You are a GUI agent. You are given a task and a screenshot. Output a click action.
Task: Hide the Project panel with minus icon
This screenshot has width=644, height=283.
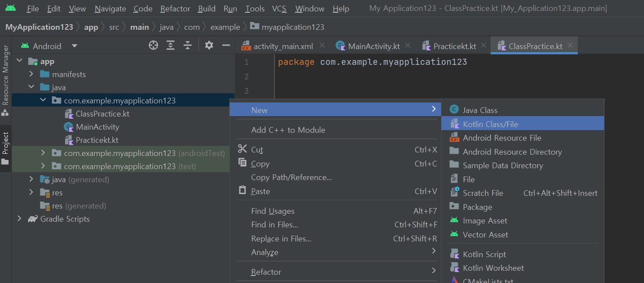click(226, 45)
